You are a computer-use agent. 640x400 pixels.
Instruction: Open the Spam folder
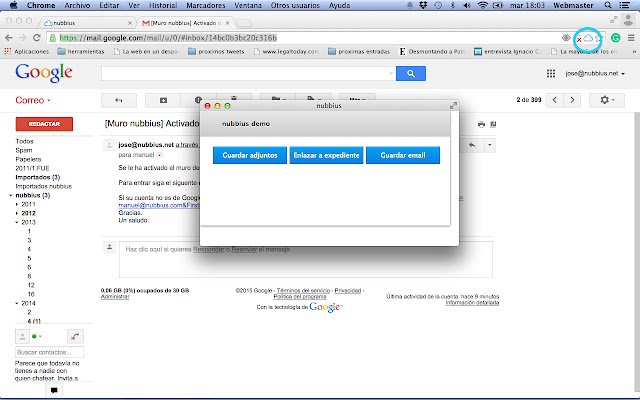point(24,150)
